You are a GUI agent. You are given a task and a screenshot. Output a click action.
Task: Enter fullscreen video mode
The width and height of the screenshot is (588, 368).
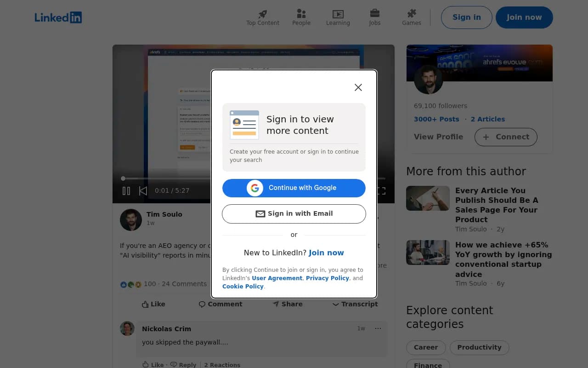coord(381,190)
